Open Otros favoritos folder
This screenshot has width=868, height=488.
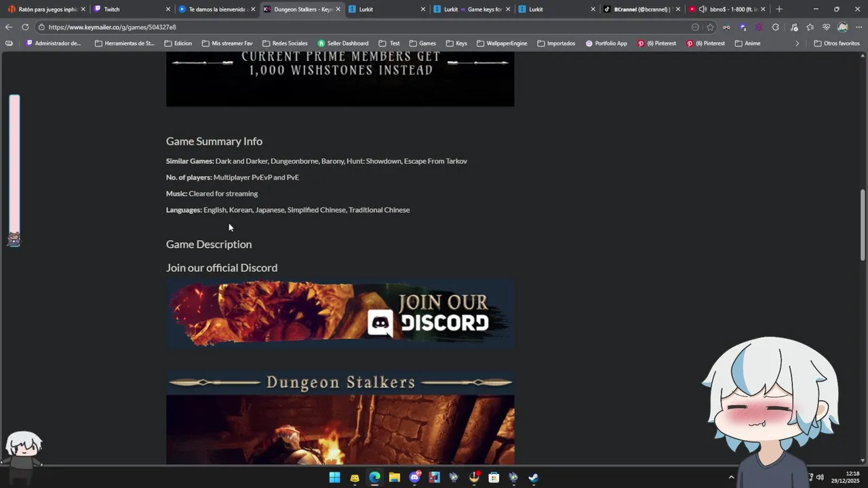click(836, 43)
